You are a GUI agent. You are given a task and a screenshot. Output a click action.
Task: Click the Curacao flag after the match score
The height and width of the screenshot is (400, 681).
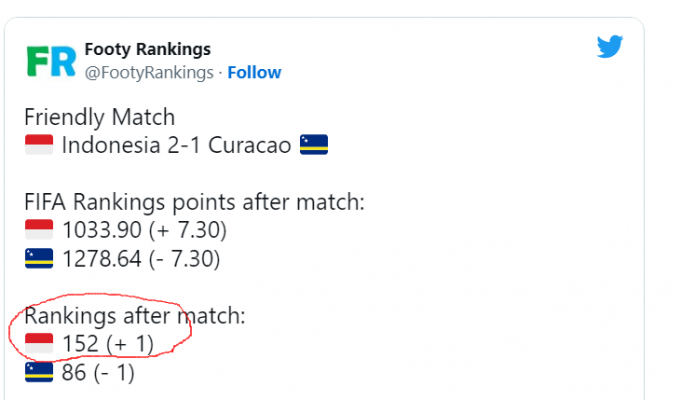click(313, 146)
